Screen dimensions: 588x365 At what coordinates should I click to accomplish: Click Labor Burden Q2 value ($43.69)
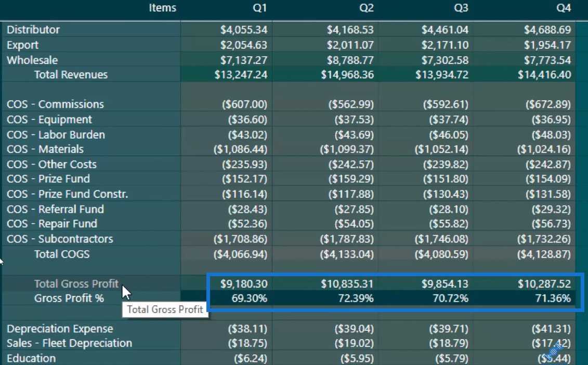tap(355, 134)
